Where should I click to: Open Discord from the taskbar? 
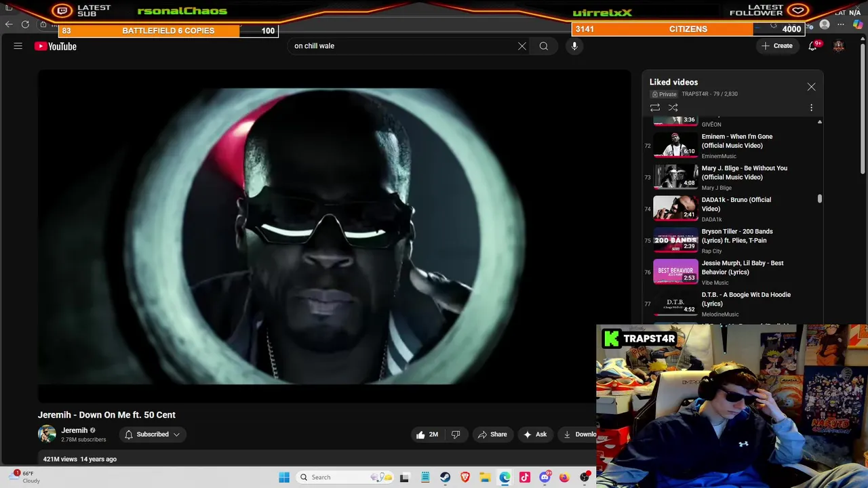click(x=545, y=477)
